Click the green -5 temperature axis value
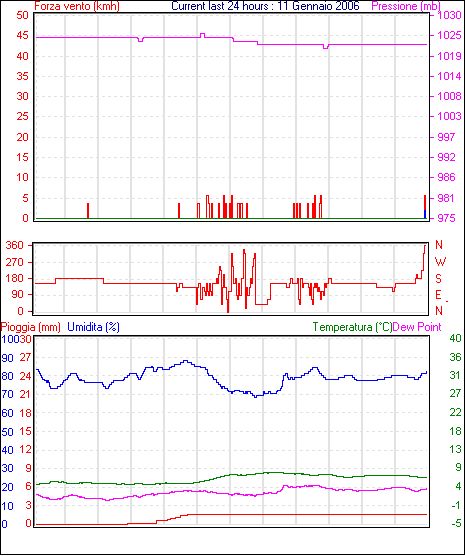 (x=456, y=523)
